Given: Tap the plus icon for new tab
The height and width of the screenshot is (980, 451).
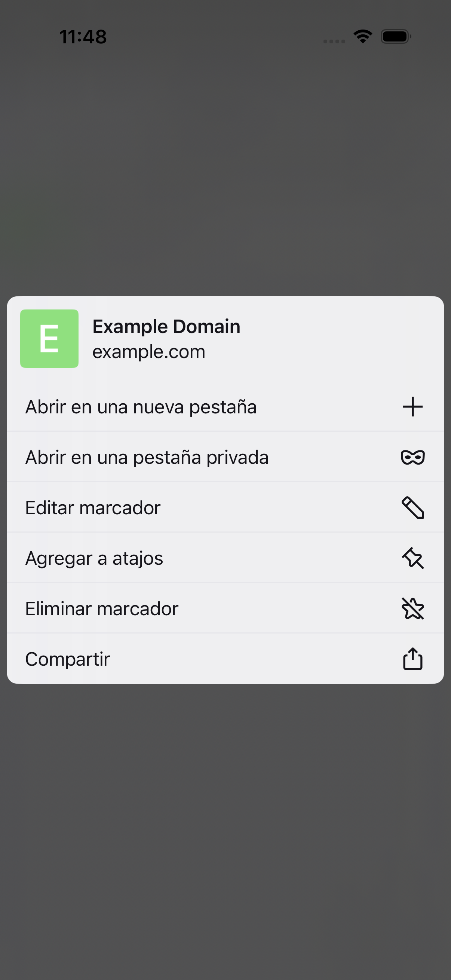Looking at the screenshot, I should coord(412,407).
